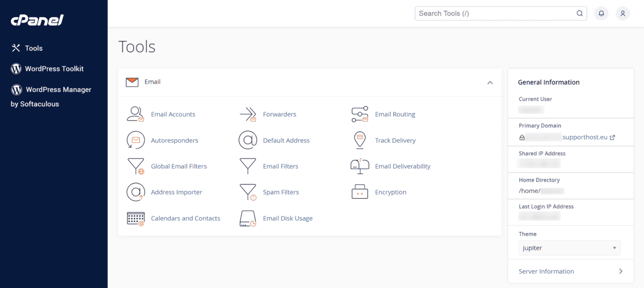Open the Email Accounts icon
Screen dimensions: 644x288
[135, 114]
